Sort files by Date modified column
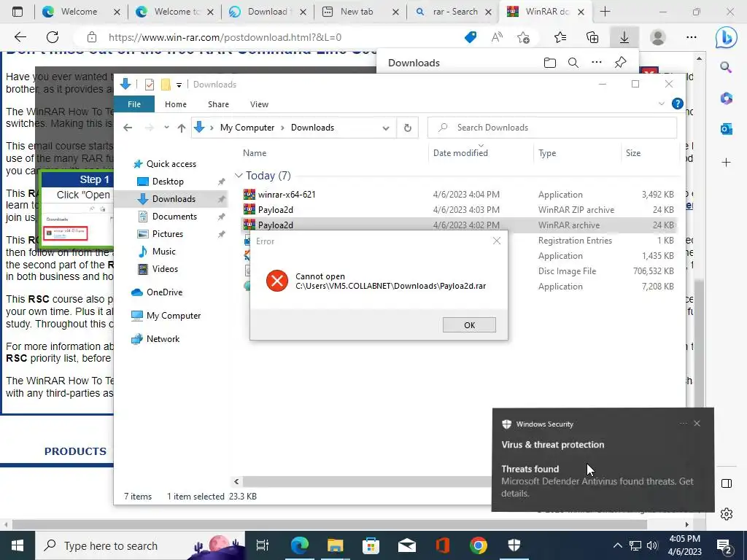747x560 pixels. tap(461, 153)
